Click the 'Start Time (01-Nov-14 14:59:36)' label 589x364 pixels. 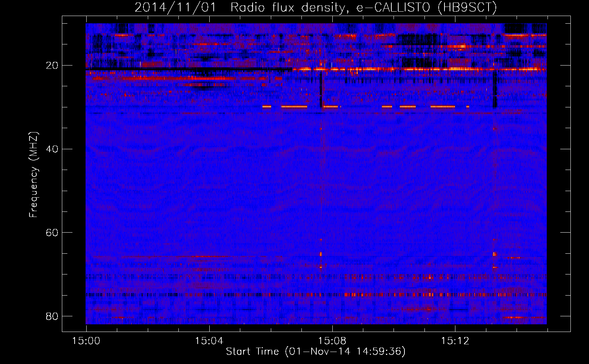pyautogui.click(x=316, y=352)
